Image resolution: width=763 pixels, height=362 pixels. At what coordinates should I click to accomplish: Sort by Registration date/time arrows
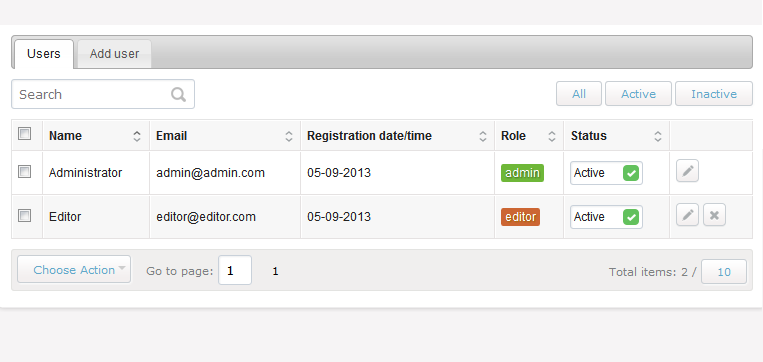pyautogui.click(x=483, y=136)
